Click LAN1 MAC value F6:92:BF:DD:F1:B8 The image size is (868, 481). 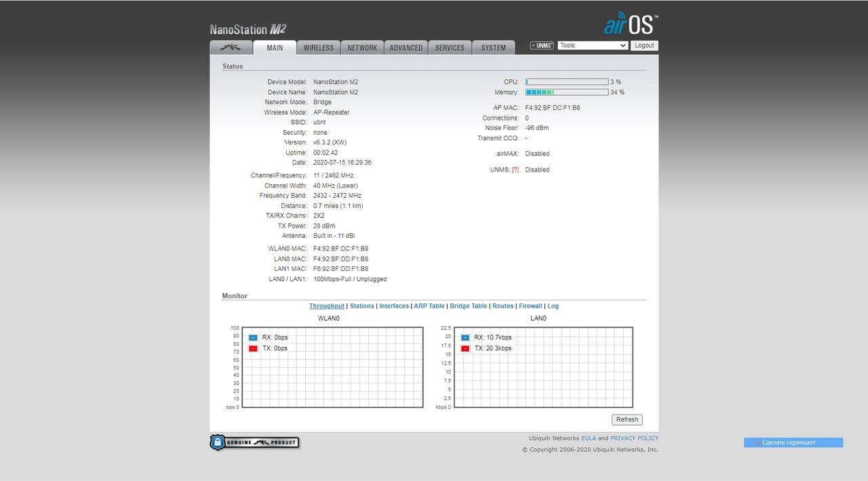click(341, 269)
